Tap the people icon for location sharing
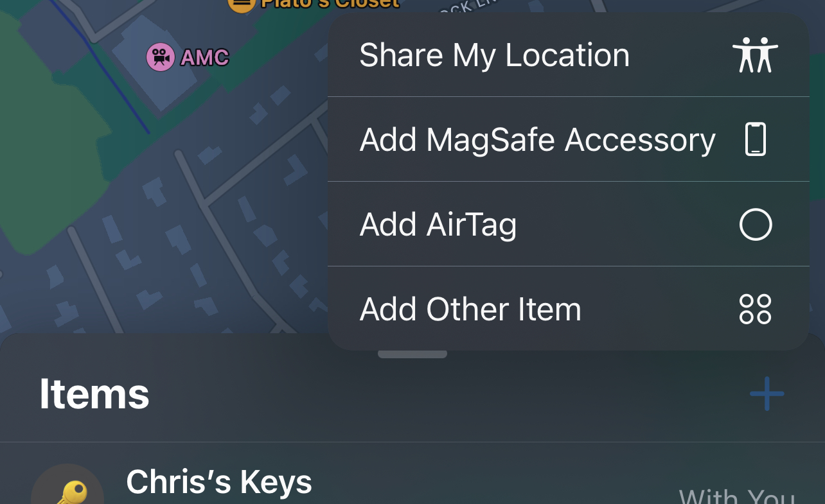Screen dimensions: 825x504 coord(755,55)
